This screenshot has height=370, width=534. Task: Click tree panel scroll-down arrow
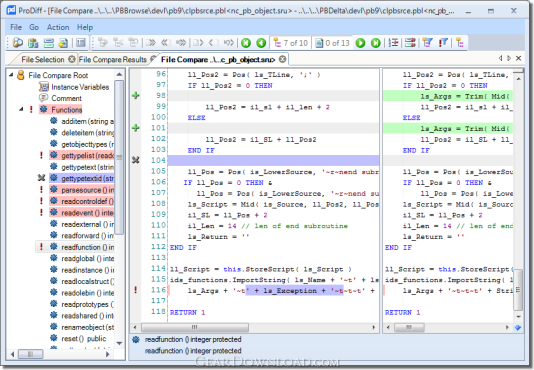[x=119, y=343]
